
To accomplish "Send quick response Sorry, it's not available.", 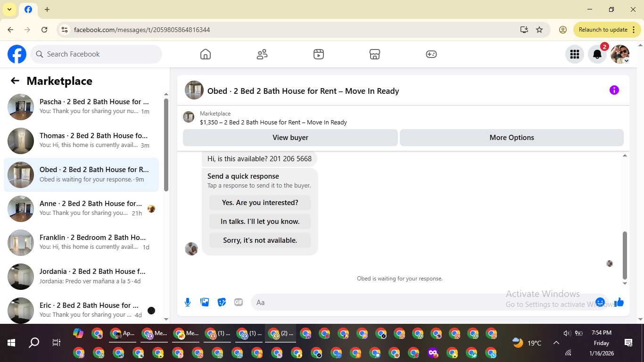I will pos(260,240).
